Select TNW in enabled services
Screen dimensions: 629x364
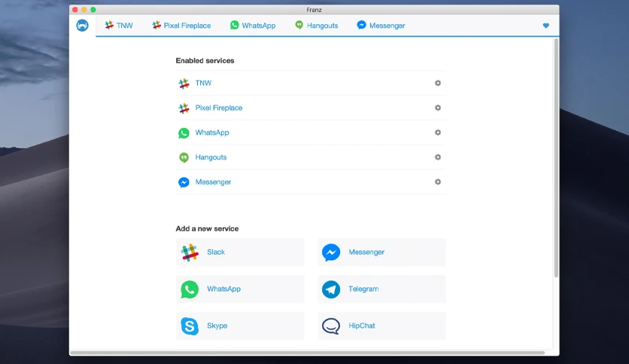click(x=203, y=83)
